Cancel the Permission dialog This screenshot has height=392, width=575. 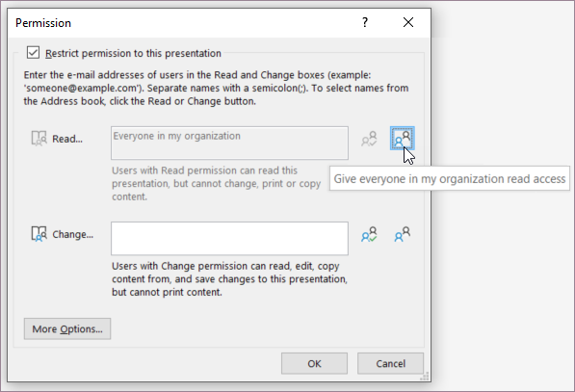coord(390,363)
